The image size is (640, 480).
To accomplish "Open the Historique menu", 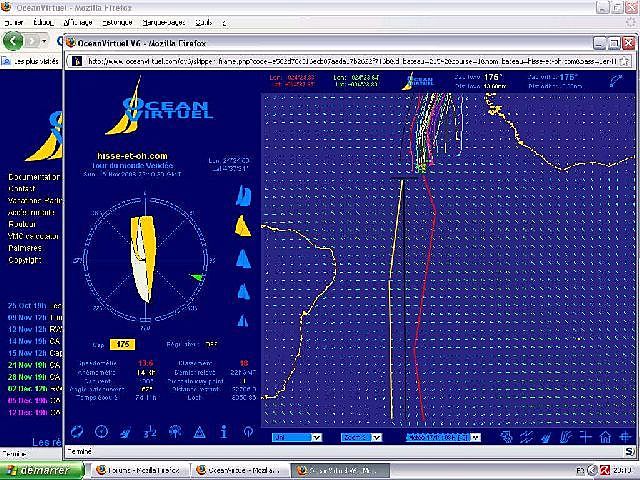I will click(117, 22).
